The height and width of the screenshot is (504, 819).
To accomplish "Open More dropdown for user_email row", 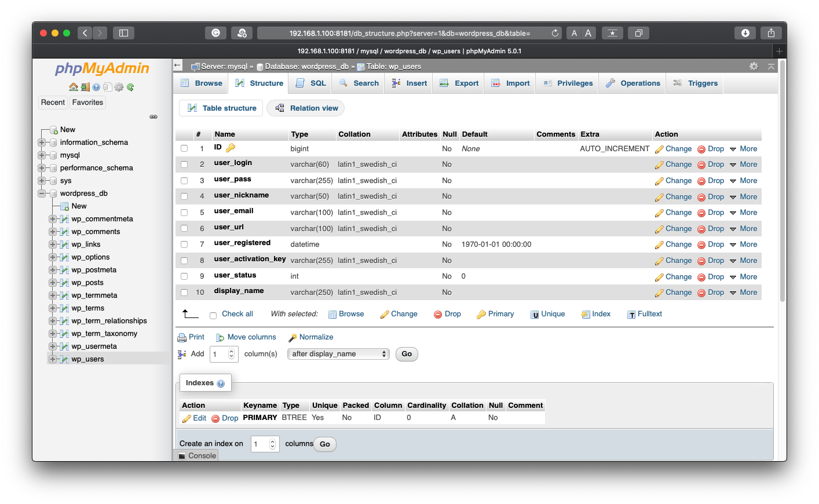I will 744,213.
